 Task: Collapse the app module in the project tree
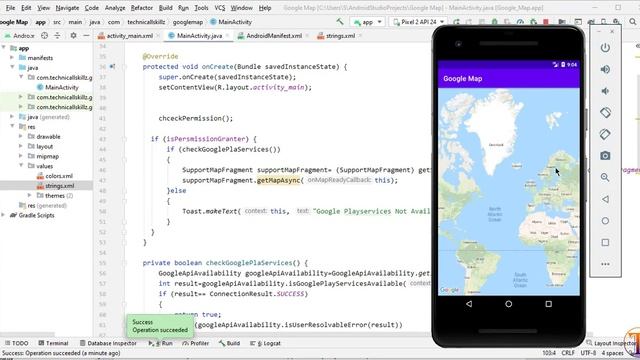pos(4,48)
